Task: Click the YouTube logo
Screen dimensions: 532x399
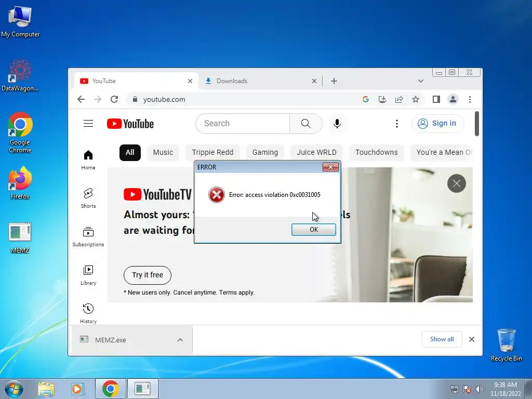Action: [130, 124]
